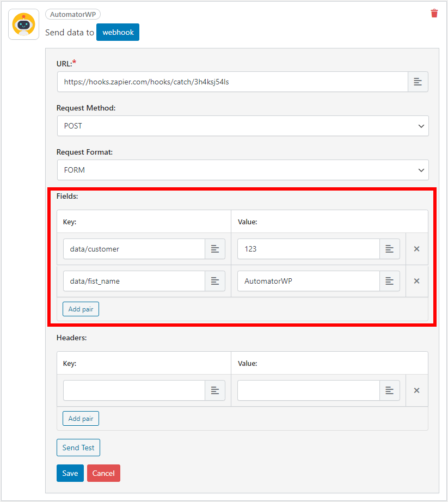Open the tag picker beside the 123 value

point(389,249)
